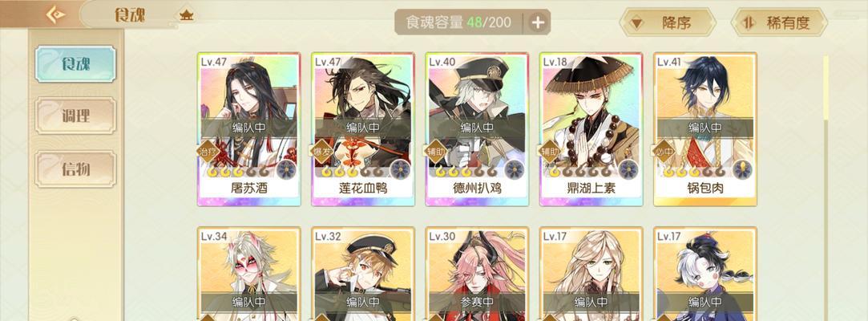Tap the golden emblem on 锅包肉 card

[x=742, y=169]
